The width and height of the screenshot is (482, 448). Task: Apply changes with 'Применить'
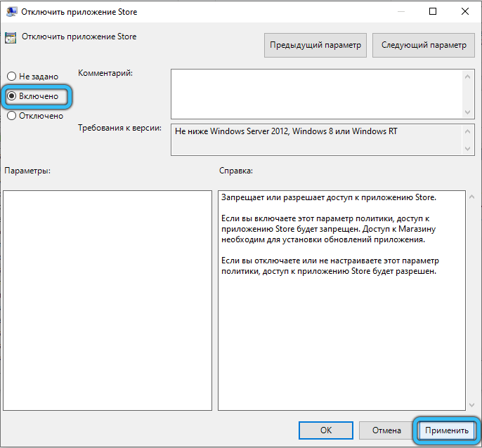(447, 430)
